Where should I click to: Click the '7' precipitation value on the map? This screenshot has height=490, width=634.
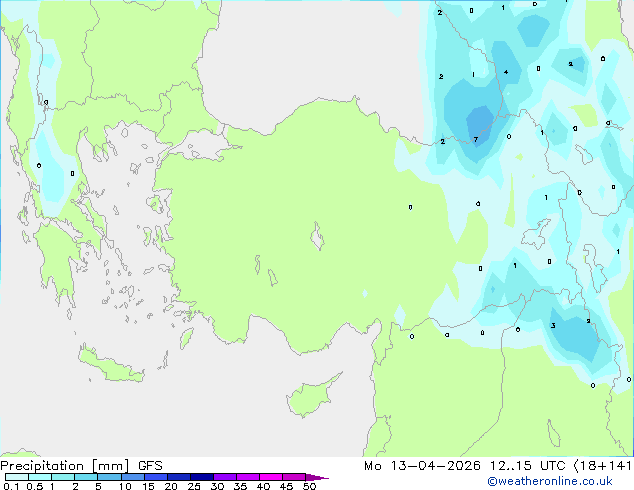[476, 139]
